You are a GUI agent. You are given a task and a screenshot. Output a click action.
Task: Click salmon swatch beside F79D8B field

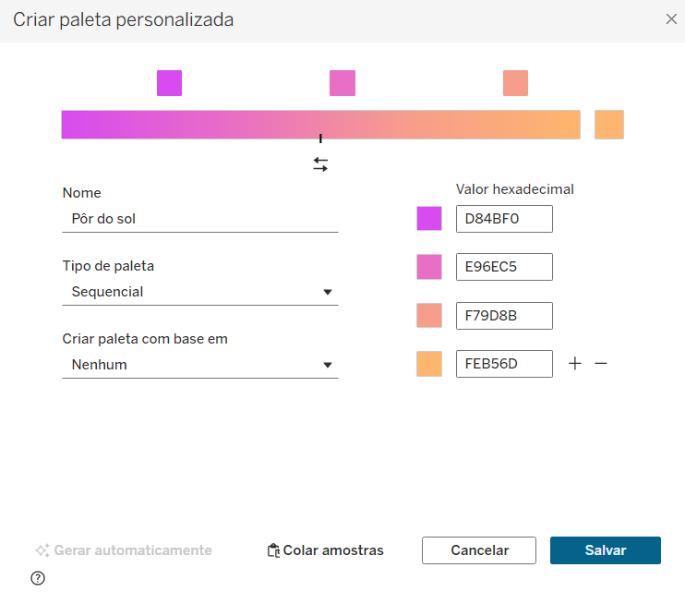[x=429, y=316]
